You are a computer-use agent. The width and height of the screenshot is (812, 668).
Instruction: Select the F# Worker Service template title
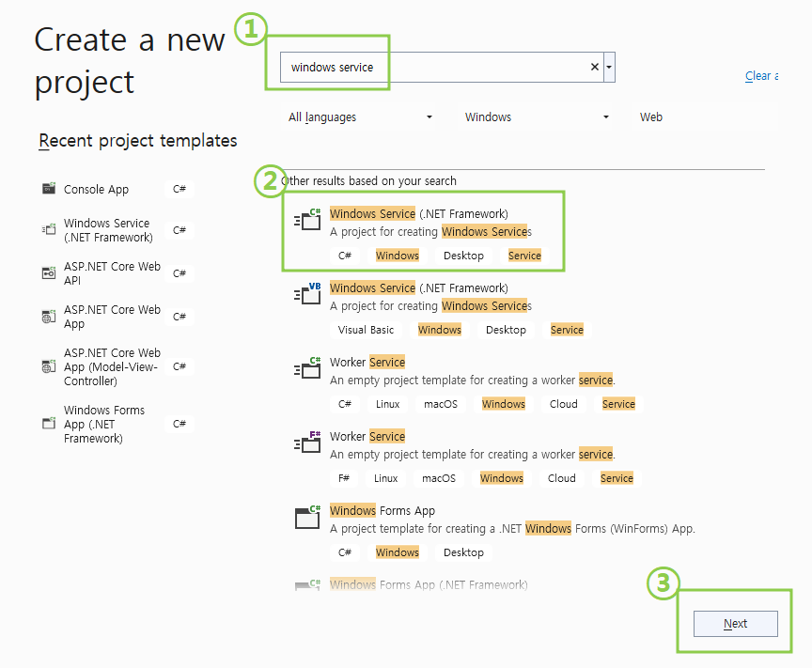pos(367,436)
